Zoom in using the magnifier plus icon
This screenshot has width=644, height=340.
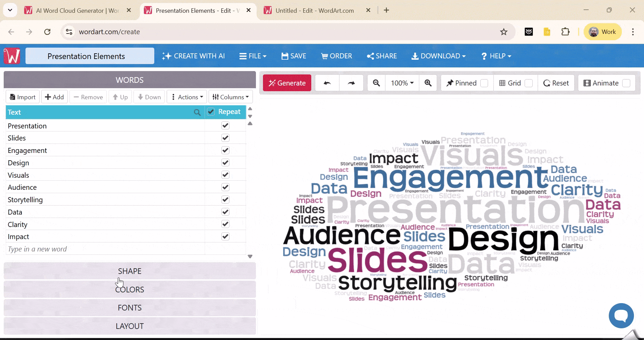click(428, 83)
